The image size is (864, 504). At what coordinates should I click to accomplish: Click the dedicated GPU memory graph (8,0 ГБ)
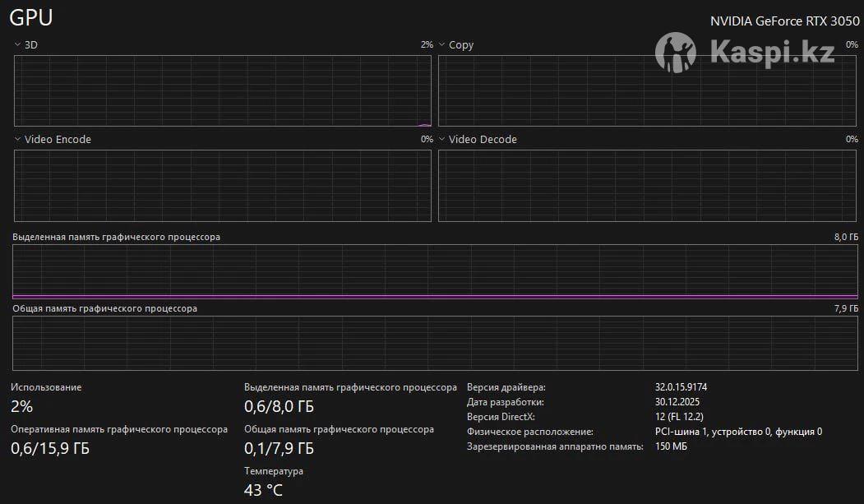[435, 271]
